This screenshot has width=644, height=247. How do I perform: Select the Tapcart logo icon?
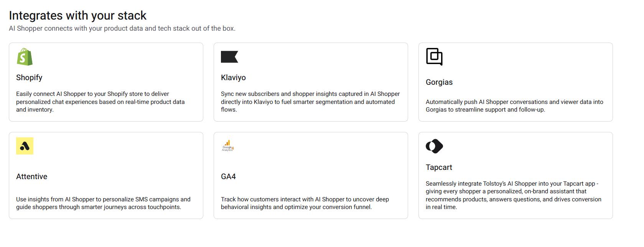click(x=434, y=146)
